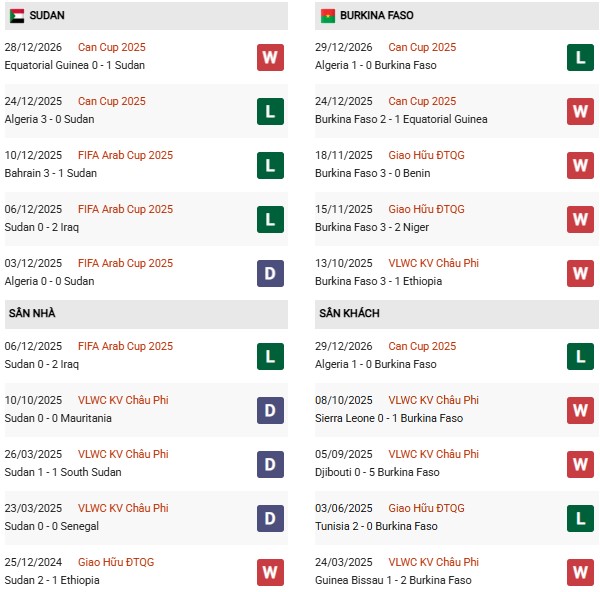Click the W badge for Equatorial Guinea 0-1 Sudan
Screen dimensions: 600x592
click(x=270, y=57)
